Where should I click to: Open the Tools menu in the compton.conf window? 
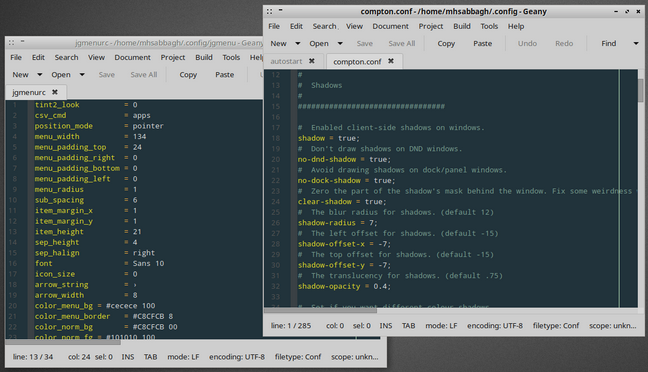click(489, 26)
